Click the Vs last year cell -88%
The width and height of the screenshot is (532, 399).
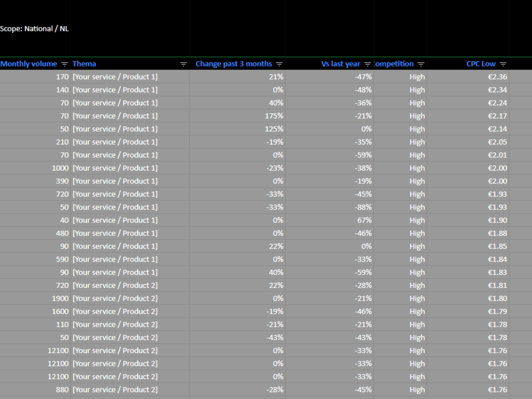(x=329, y=207)
